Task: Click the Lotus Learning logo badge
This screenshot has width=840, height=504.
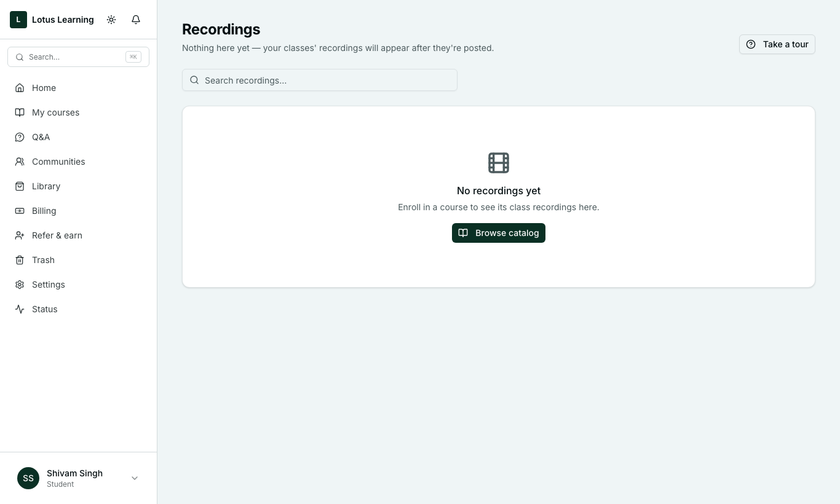Action: pyautogui.click(x=18, y=20)
